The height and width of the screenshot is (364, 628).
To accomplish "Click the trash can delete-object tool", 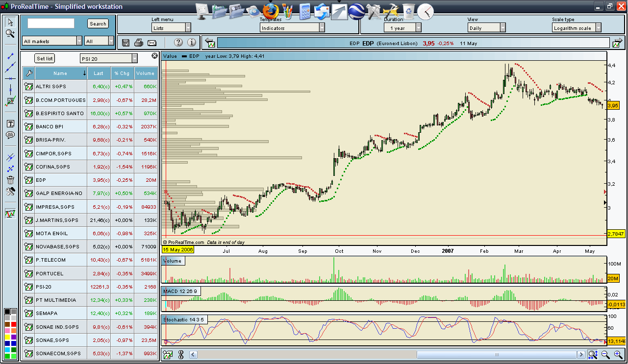I will 10,180.
